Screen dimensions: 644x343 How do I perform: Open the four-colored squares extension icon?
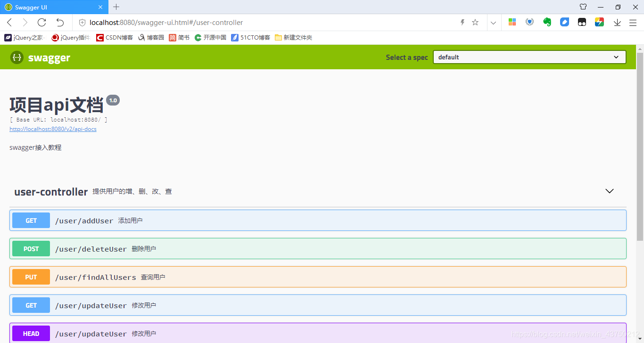512,22
